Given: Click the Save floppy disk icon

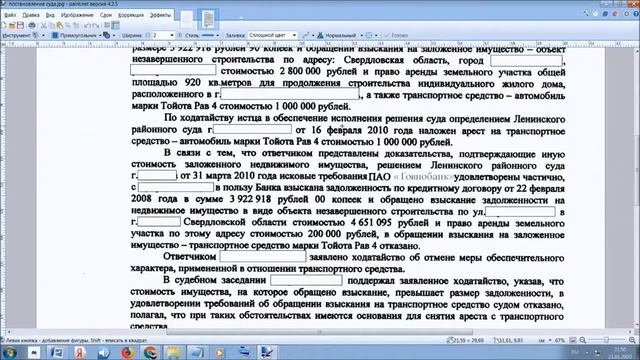Looking at the screenshot, I should click(x=20, y=25).
